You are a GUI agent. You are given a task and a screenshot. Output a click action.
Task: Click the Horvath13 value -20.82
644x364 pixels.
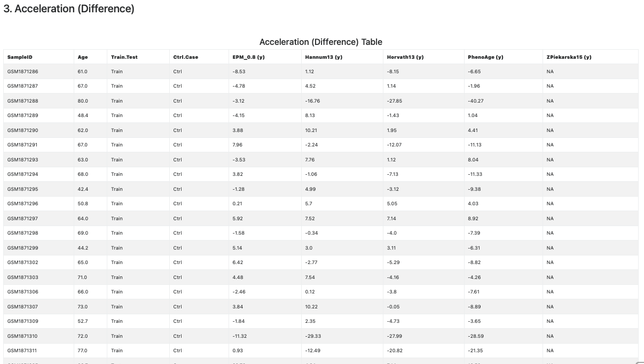pos(395,351)
